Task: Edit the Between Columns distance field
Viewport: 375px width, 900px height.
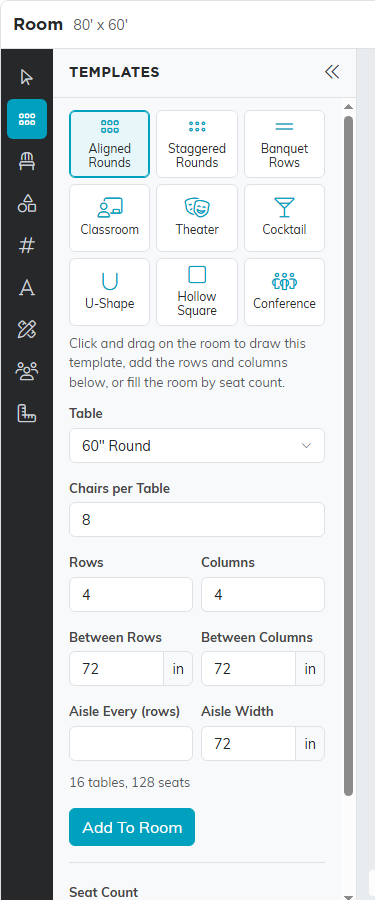Action: pos(249,669)
